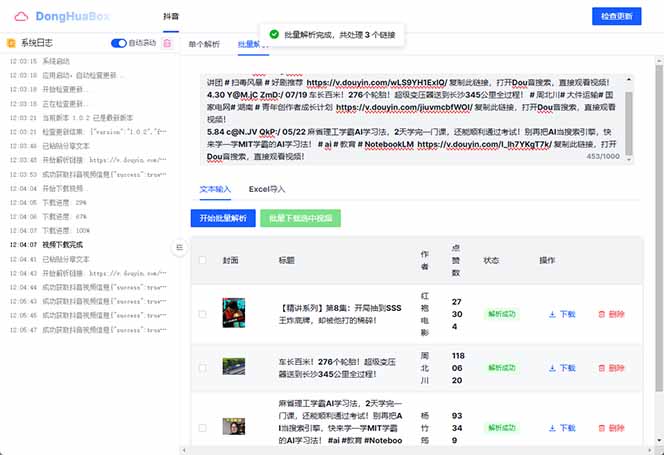Click the 开始批量解析 button
This screenshot has width=664, height=455.
(223, 218)
